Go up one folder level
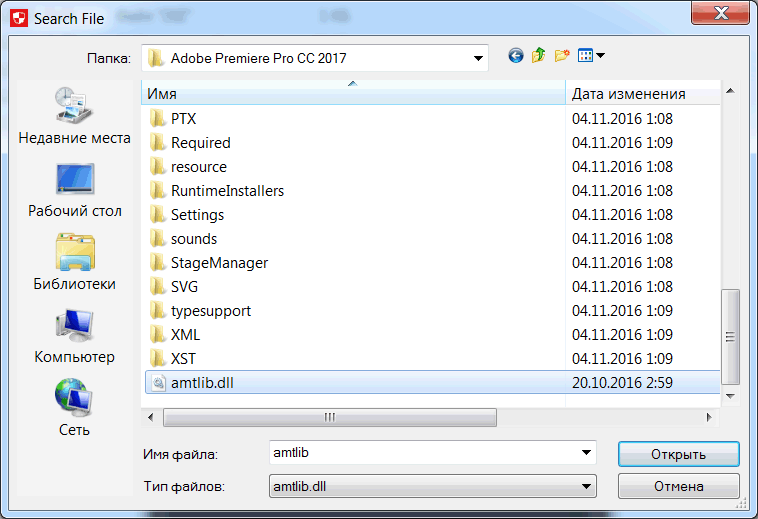The width and height of the screenshot is (758, 519). pos(539,56)
